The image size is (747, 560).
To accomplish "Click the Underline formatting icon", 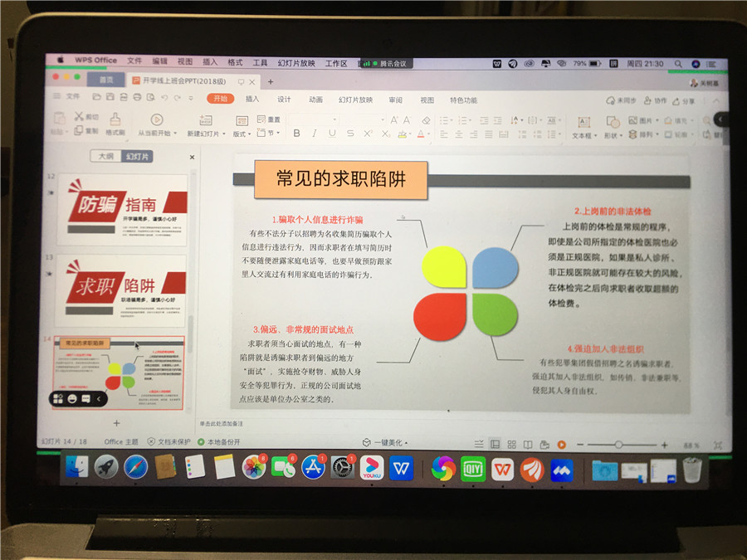I will click(x=332, y=134).
